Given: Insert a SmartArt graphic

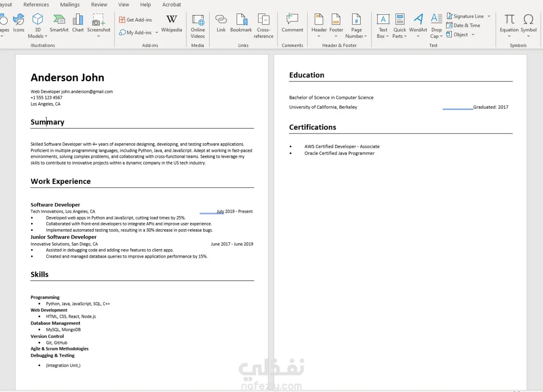Looking at the screenshot, I should pyautogui.click(x=59, y=23).
